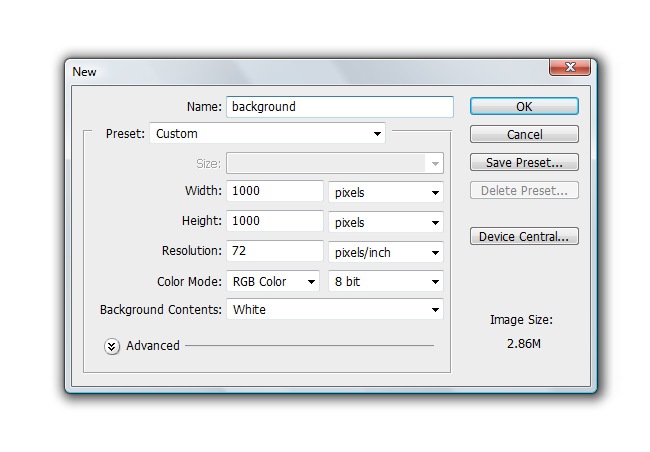Open Device Central... button
Viewport: 650px width, 452px height.
pos(524,237)
